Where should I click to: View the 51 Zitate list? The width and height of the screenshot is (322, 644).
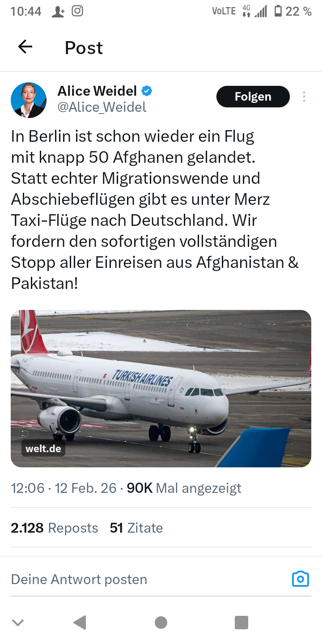point(136,528)
